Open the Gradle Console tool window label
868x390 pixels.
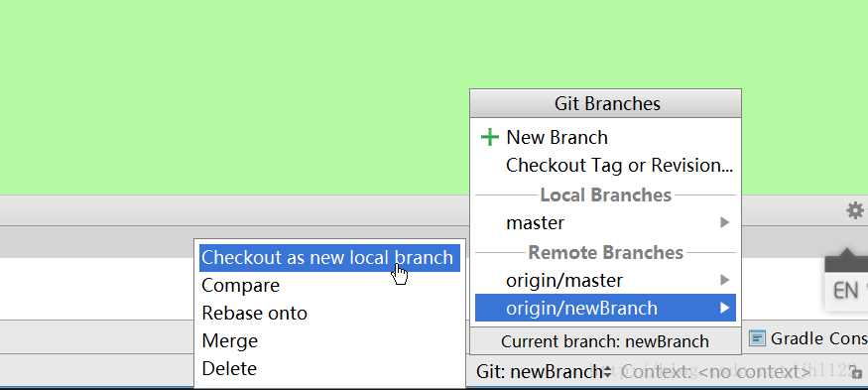[819, 338]
